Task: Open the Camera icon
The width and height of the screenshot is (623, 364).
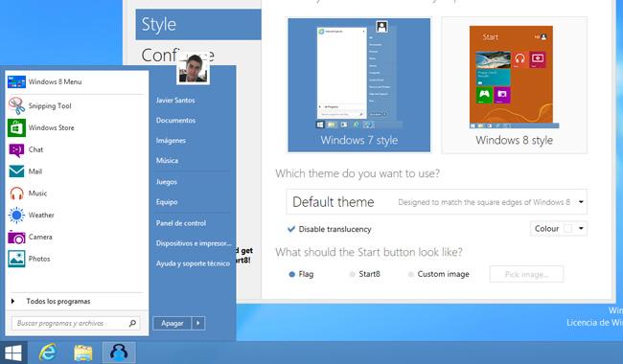Action: tap(16, 237)
